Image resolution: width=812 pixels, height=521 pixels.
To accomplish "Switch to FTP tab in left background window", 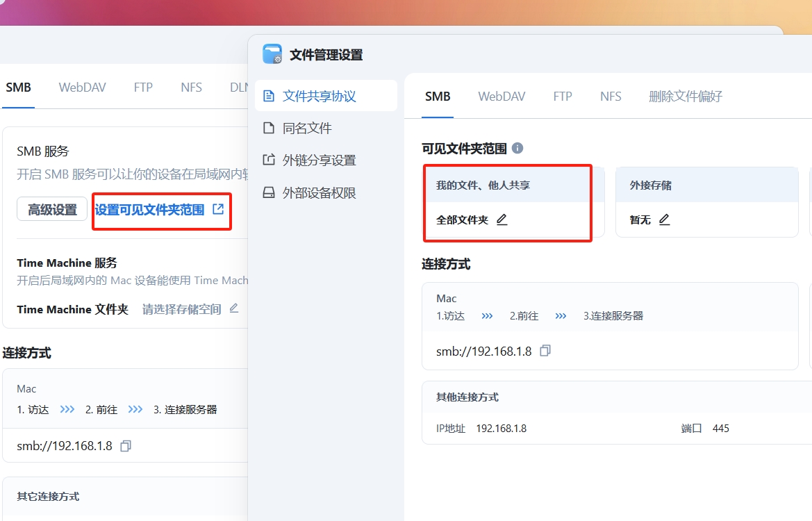I will tap(143, 88).
